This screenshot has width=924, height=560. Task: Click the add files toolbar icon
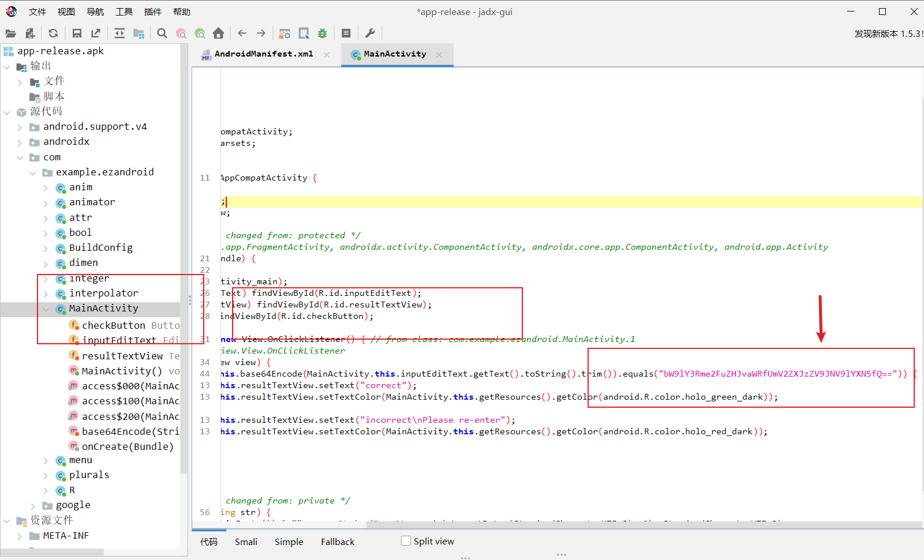pyautogui.click(x=31, y=33)
